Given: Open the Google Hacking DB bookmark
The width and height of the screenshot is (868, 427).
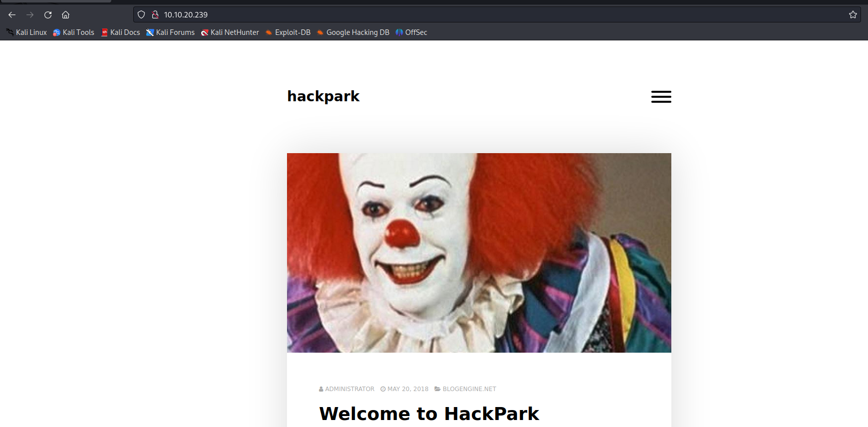Looking at the screenshot, I should (x=353, y=32).
